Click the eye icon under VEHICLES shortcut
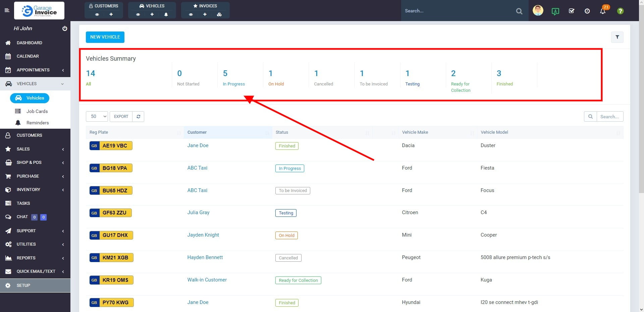The image size is (644, 312). click(x=138, y=14)
